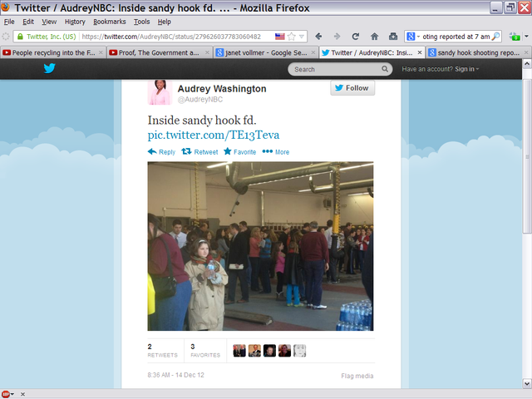This screenshot has width=532, height=399.
Task: Click the Retweet icon on tweet
Action: click(186, 151)
